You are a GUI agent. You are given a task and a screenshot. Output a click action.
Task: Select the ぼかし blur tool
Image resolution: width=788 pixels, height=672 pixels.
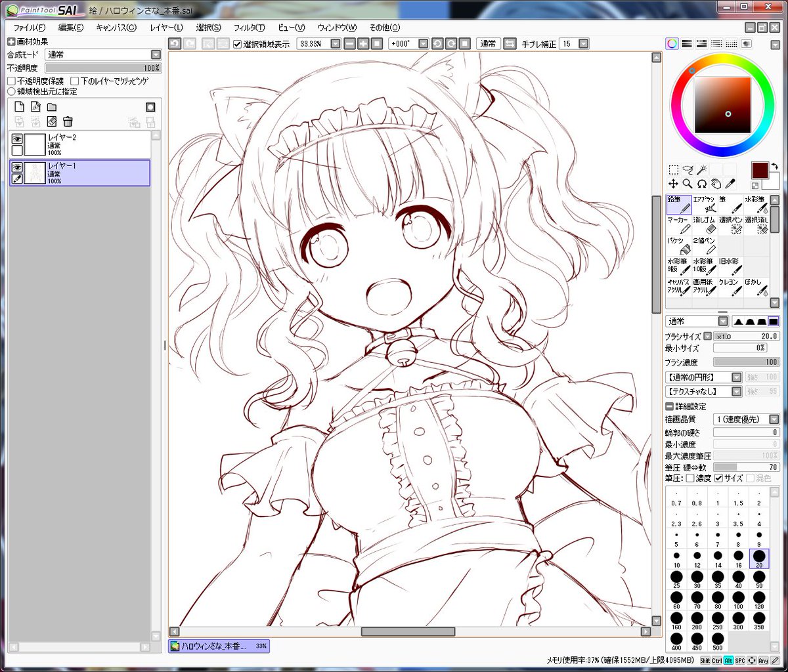pos(756,287)
